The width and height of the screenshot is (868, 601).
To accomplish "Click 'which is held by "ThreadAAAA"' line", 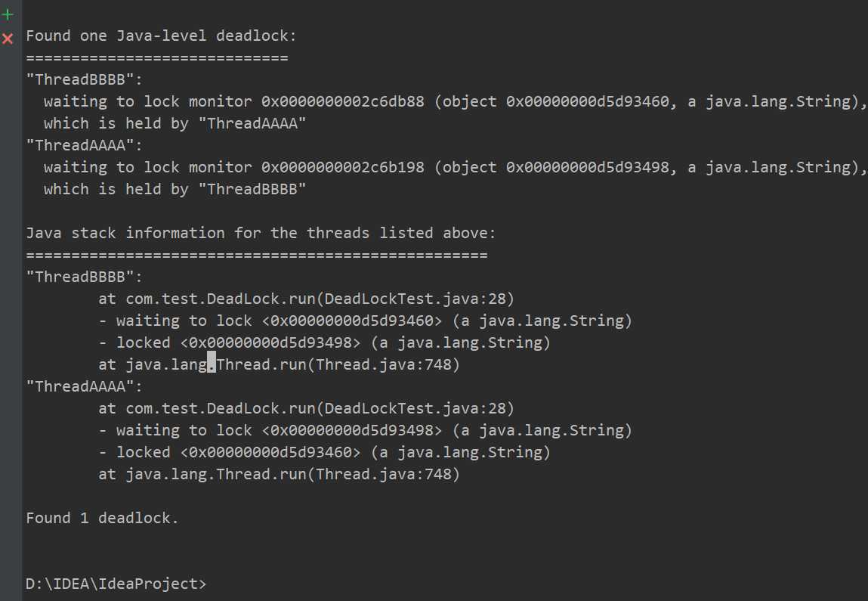I will [175, 123].
